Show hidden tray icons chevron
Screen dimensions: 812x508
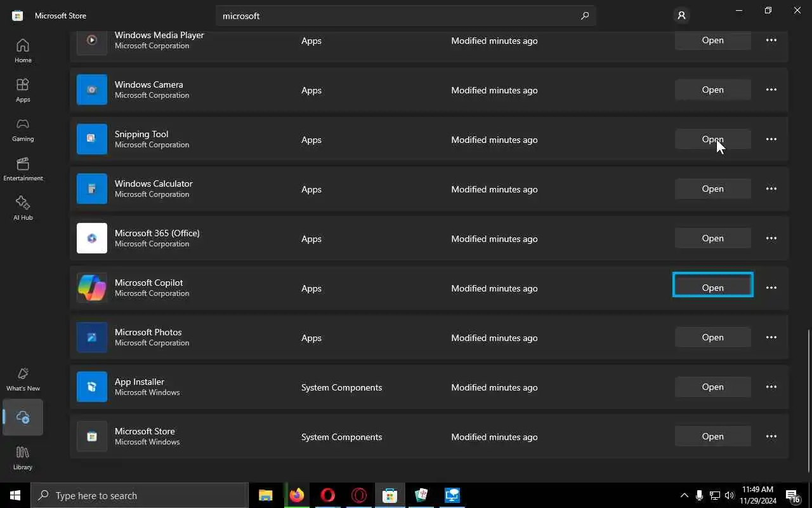[x=684, y=495]
